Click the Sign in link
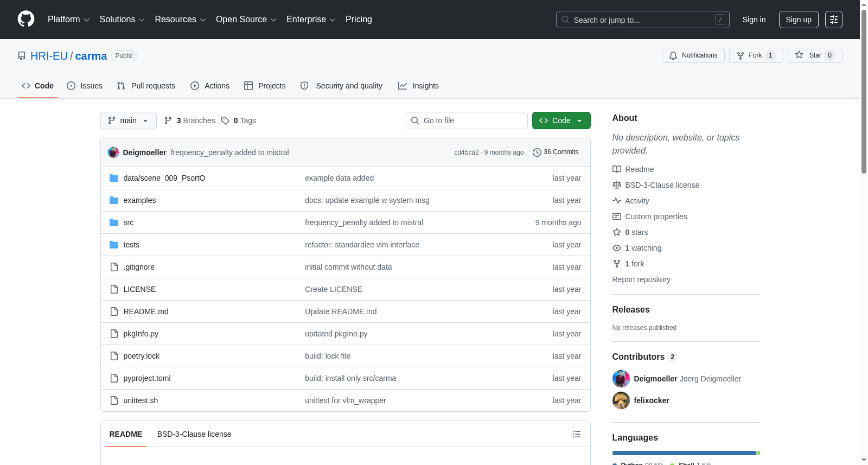Viewport: 868px width, 465px height. pos(754,20)
